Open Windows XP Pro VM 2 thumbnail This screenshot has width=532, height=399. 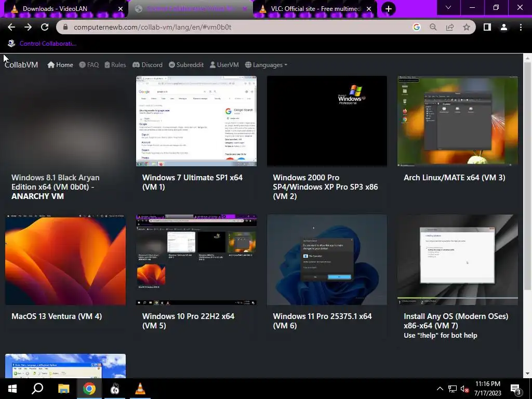(327, 121)
